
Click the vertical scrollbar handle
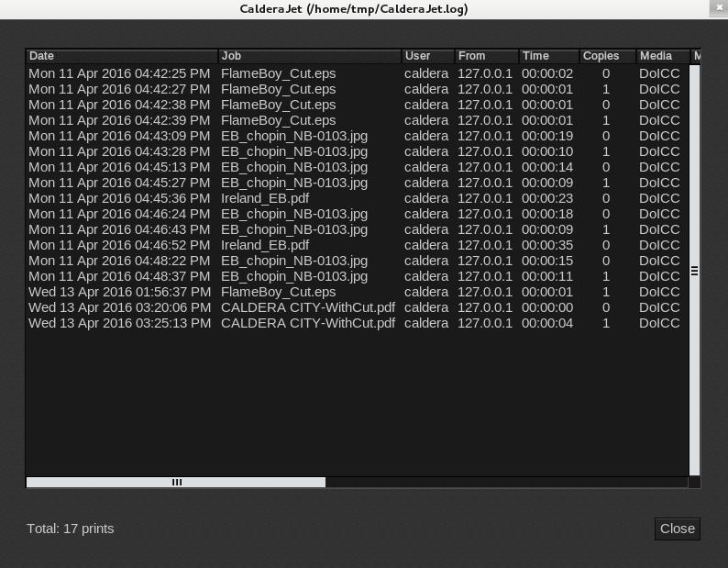click(694, 271)
